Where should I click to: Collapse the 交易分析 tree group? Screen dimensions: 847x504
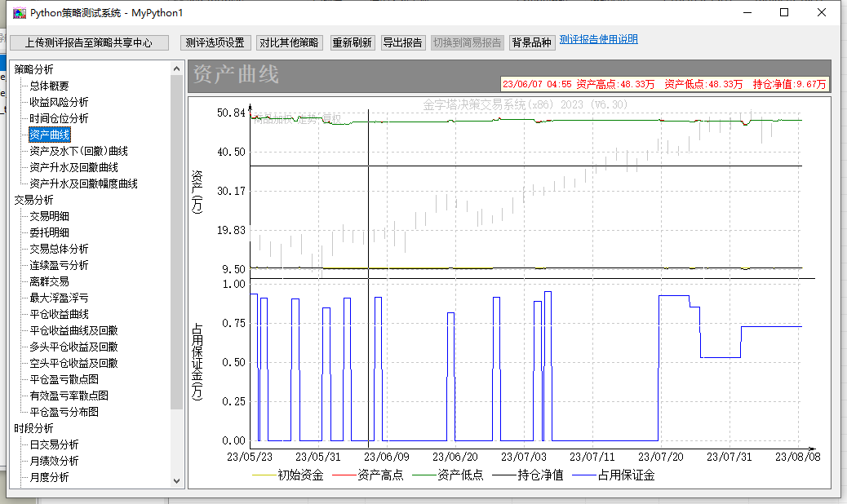tap(33, 200)
